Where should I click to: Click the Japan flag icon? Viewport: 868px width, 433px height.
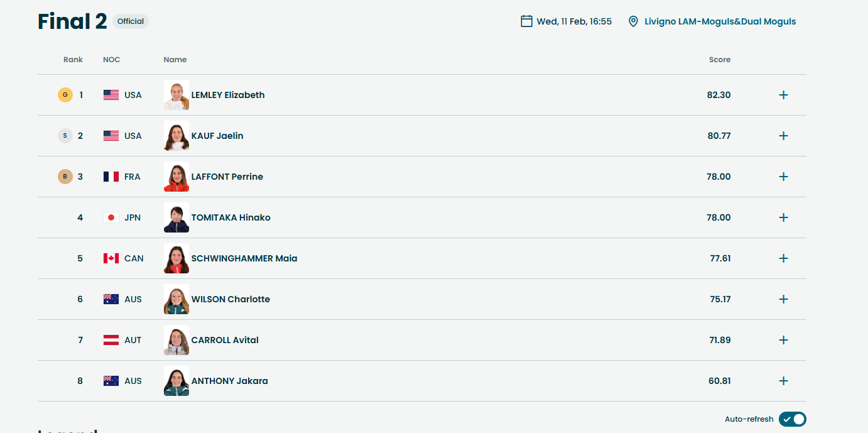111,217
